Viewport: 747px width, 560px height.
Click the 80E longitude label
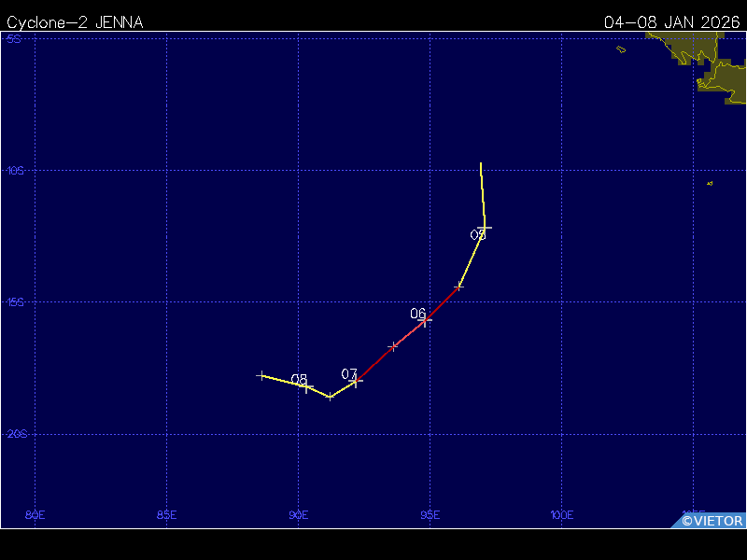pyautogui.click(x=35, y=514)
